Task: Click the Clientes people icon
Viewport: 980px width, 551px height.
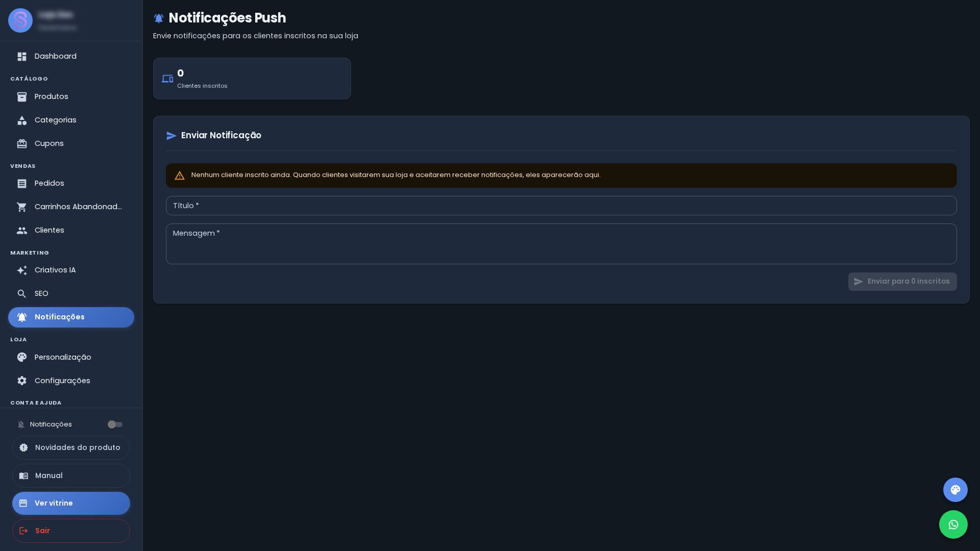Action: point(22,231)
